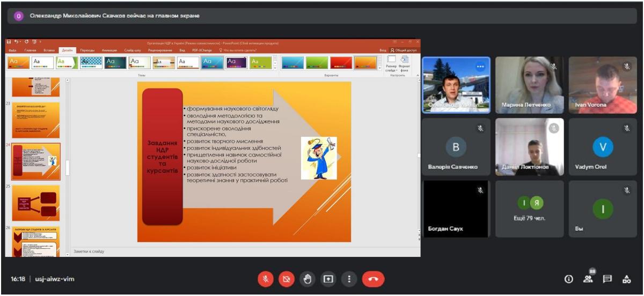
Task: Turn the camera back on
Action: coord(287,279)
